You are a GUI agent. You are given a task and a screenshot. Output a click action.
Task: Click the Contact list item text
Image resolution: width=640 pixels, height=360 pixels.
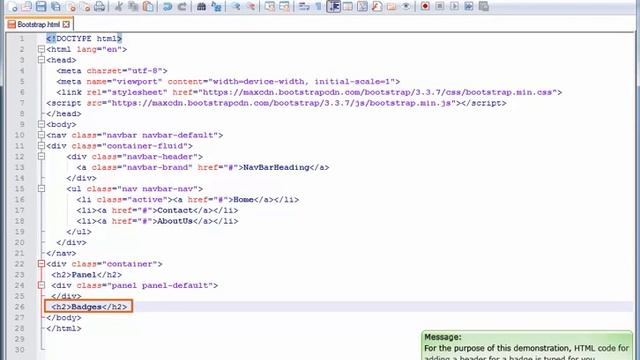pos(175,210)
